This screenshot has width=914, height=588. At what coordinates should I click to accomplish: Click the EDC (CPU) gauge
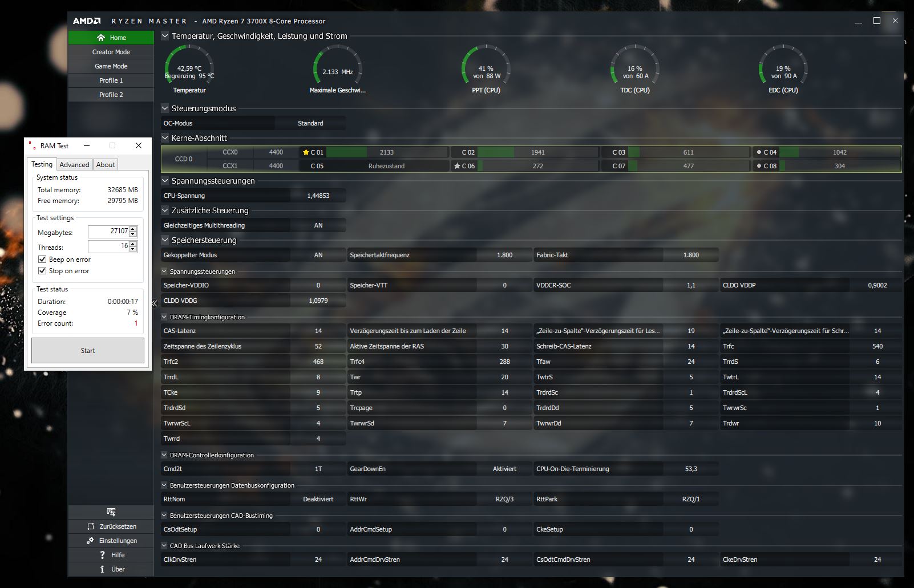point(783,70)
